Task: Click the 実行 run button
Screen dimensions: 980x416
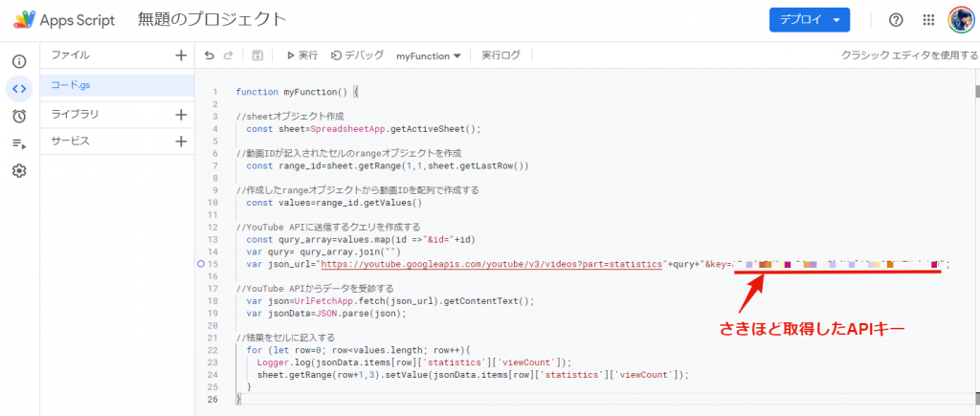Action: click(302, 56)
